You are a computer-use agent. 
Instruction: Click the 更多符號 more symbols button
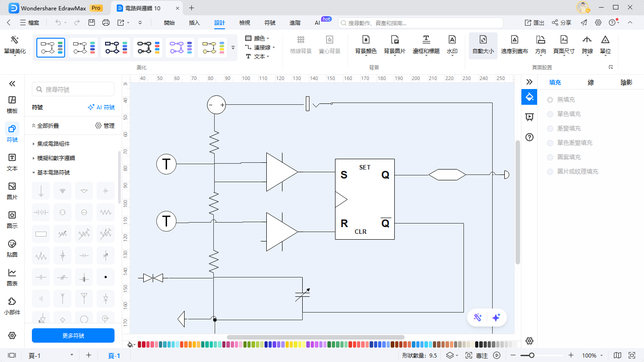pos(73,335)
